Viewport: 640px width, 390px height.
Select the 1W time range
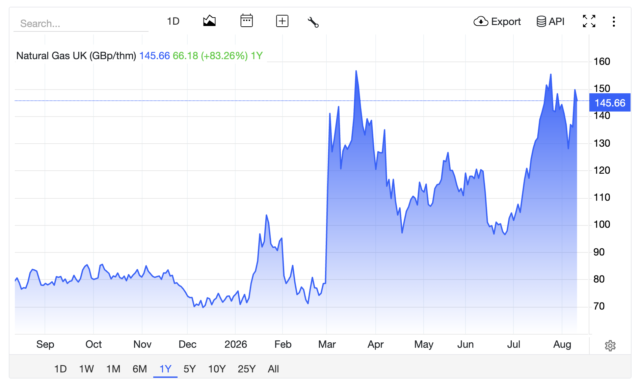tap(87, 369)
